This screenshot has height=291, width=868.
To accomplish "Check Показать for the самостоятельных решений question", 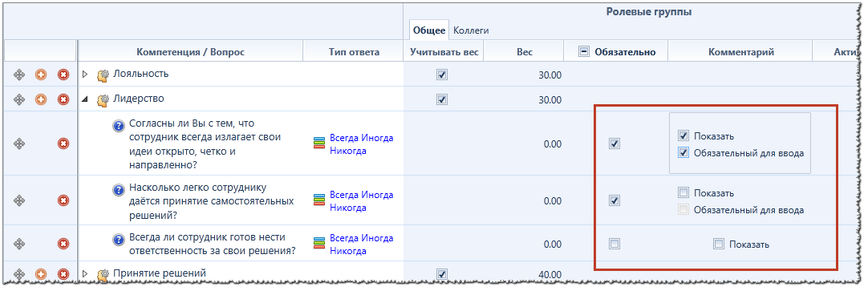I will (x=683, y=193).
